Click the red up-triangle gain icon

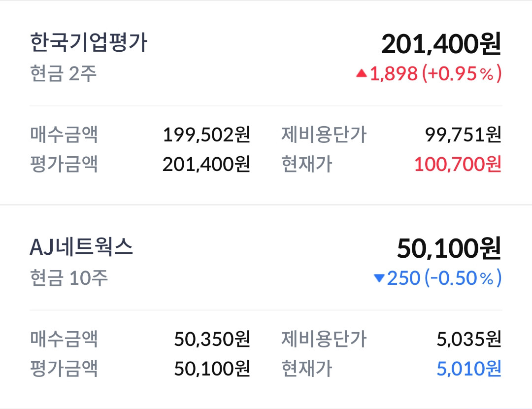coord(362,74)
